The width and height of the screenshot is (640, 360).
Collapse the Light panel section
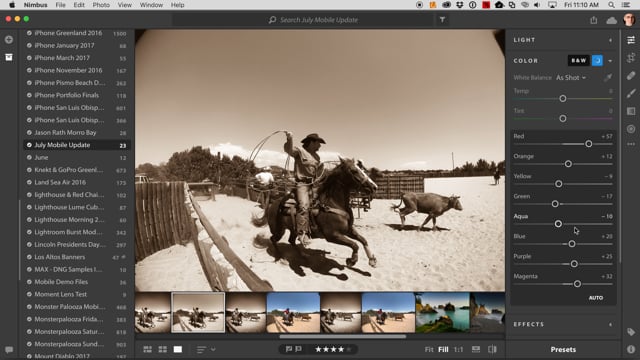[611, 40]
